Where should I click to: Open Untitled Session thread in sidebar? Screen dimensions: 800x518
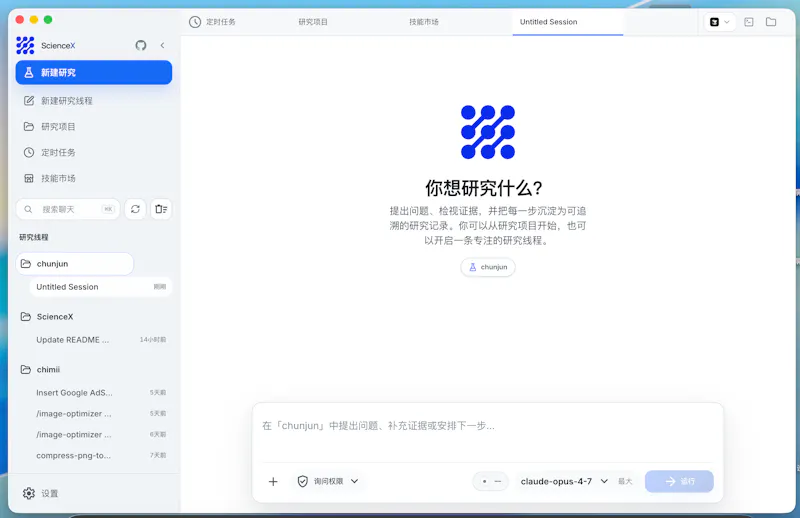101,287
